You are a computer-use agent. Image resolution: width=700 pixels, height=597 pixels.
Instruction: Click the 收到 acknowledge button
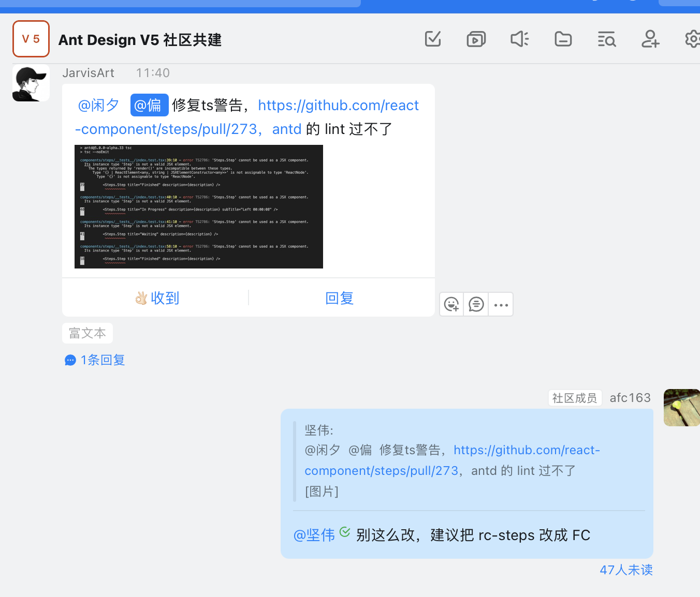coord(156,298)
